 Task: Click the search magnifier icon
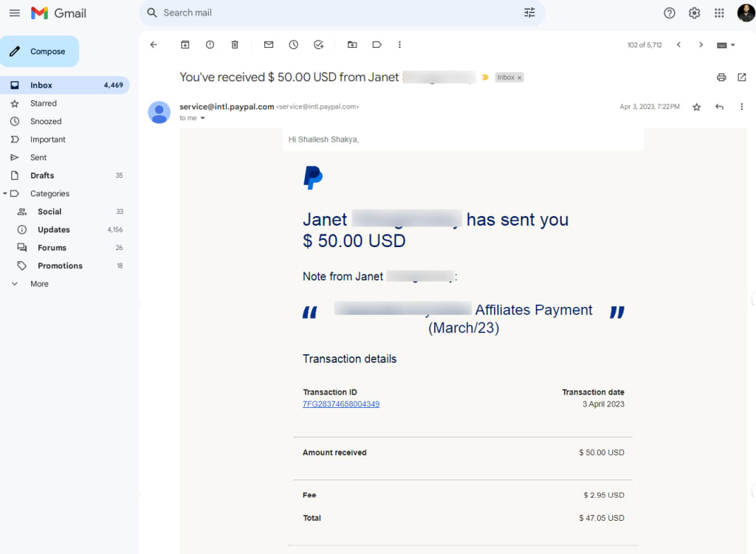coord(152,13)
